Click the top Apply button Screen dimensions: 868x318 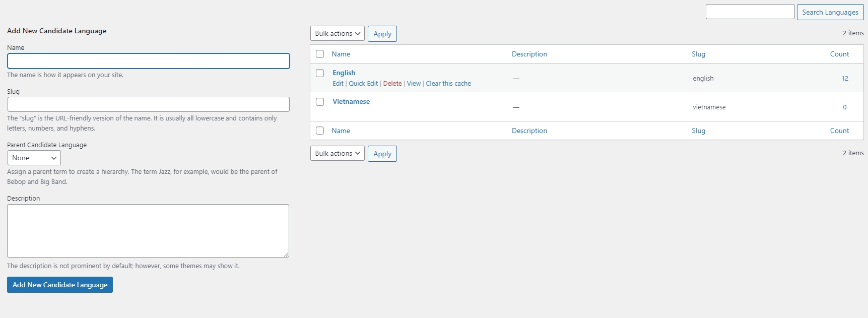(x=382, y=34)
